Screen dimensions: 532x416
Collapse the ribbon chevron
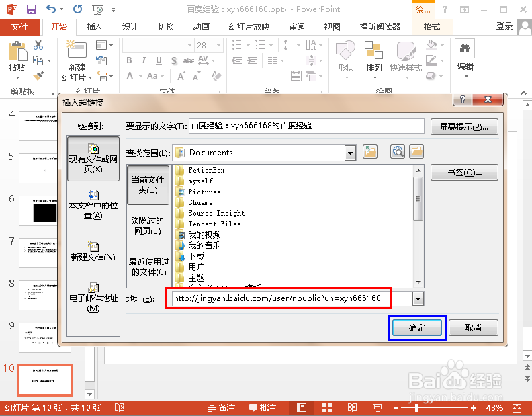[523, 92]
